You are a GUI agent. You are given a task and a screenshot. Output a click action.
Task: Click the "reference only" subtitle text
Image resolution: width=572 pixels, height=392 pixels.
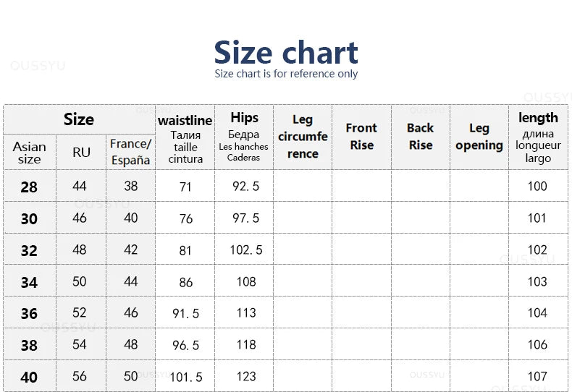pos(286,74)
